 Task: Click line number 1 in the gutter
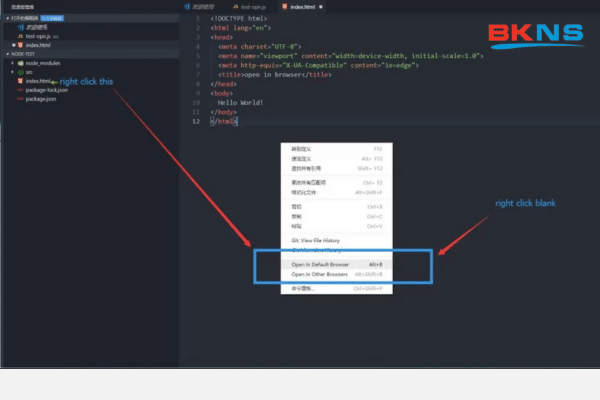tap(198, 18)
